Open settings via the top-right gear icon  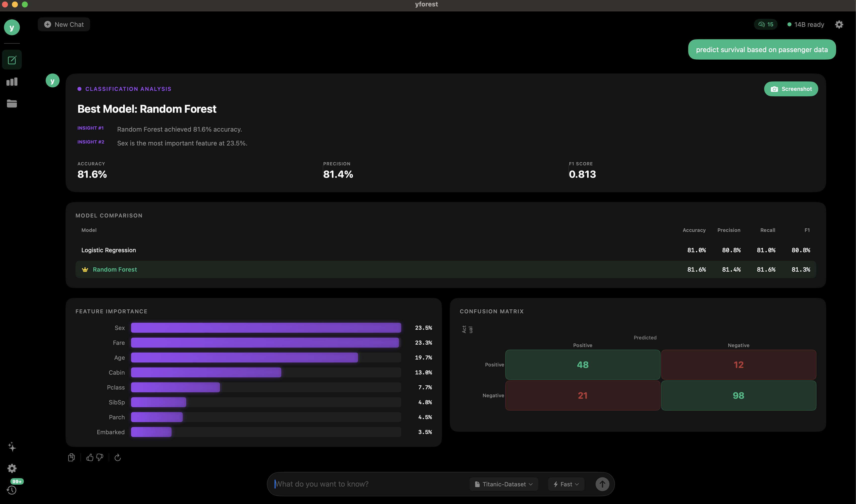coord(839,24)
